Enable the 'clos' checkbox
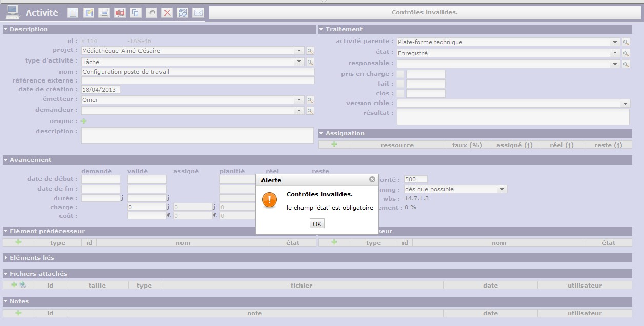 (400, 94)
